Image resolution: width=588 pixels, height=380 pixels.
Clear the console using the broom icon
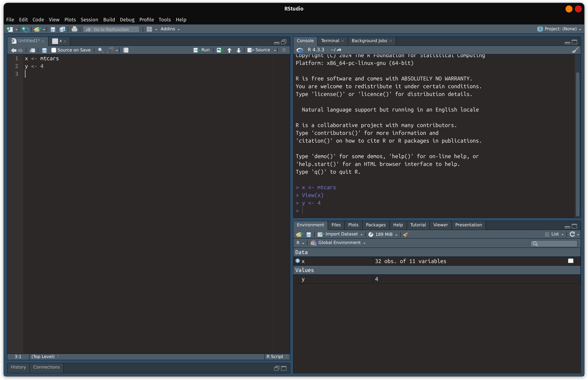[x=575, y=50]
